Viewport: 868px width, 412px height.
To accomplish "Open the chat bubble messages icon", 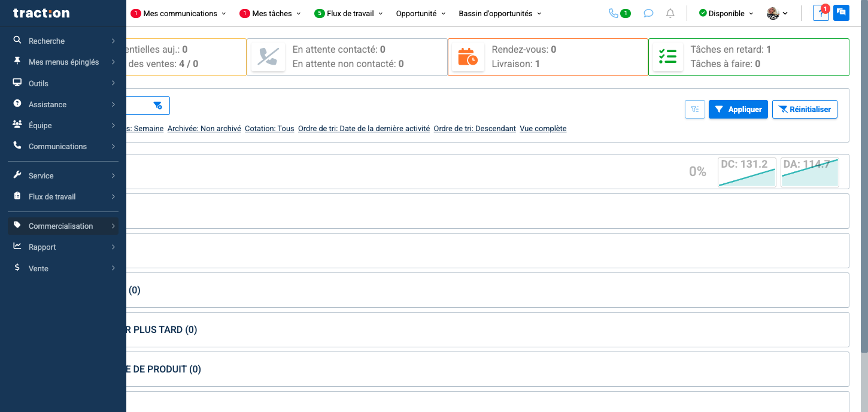I will 648,13.
